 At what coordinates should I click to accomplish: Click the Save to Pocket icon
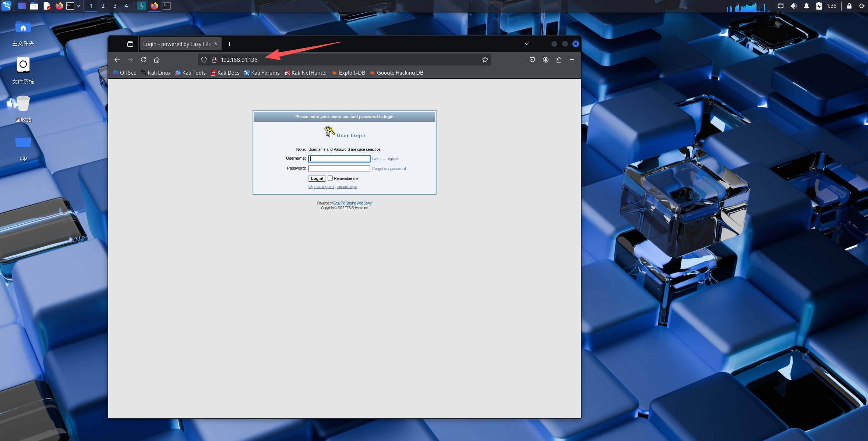[x=532, y=60]
